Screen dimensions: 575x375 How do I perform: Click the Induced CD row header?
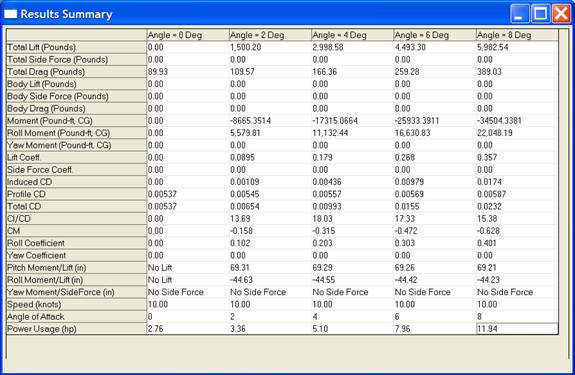(76, 182)
